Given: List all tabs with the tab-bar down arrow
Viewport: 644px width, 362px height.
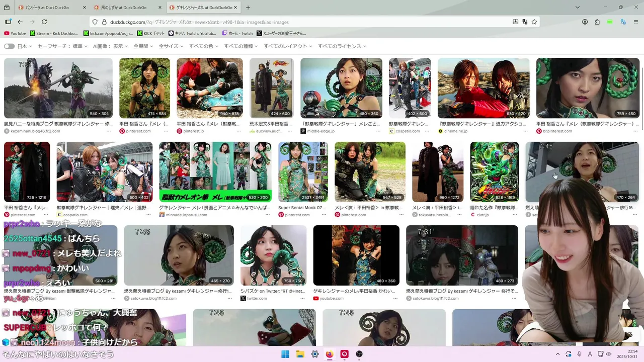Looking at the screenshot, I should tap(578, 8).
